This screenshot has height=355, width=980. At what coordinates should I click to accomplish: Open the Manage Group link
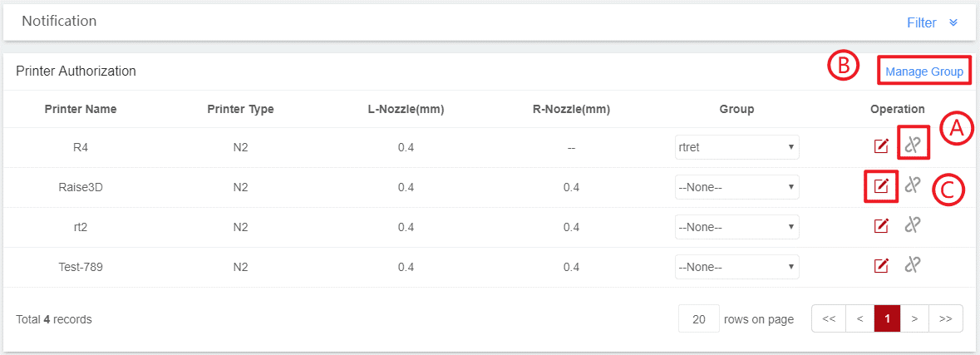pyautogui.click(x=923, y=71)
